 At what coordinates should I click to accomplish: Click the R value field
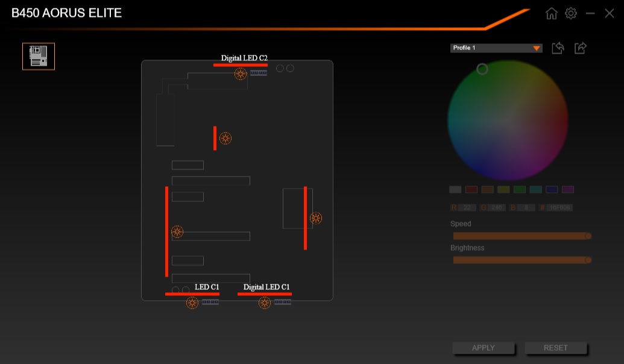tap(467, 207)
